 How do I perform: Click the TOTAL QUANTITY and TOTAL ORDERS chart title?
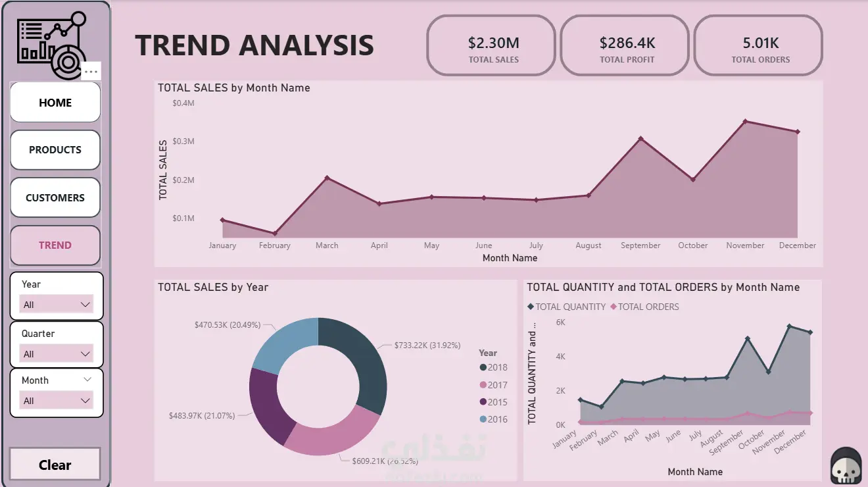tap(663, 287)
